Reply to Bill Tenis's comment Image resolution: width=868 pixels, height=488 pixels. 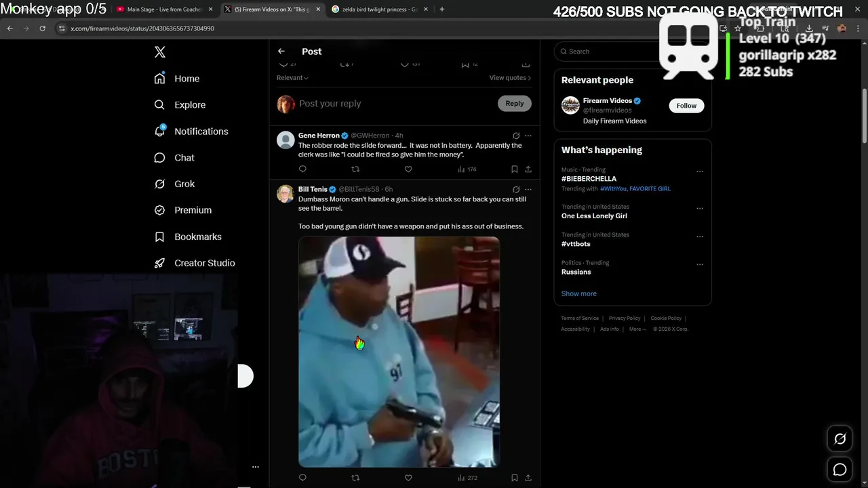(x=302, y=478)
